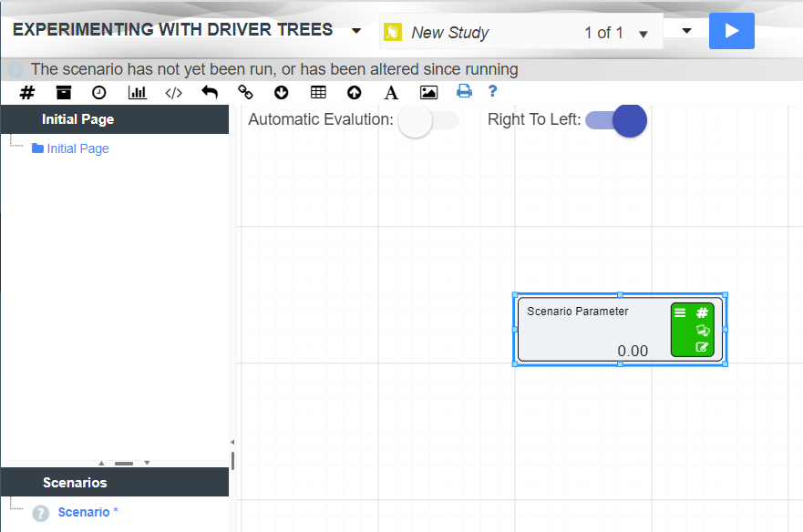Viewport: 803px width, 532px height.
Task: Enable the Automatic Evaluation toggle
Action: (427, 120)
